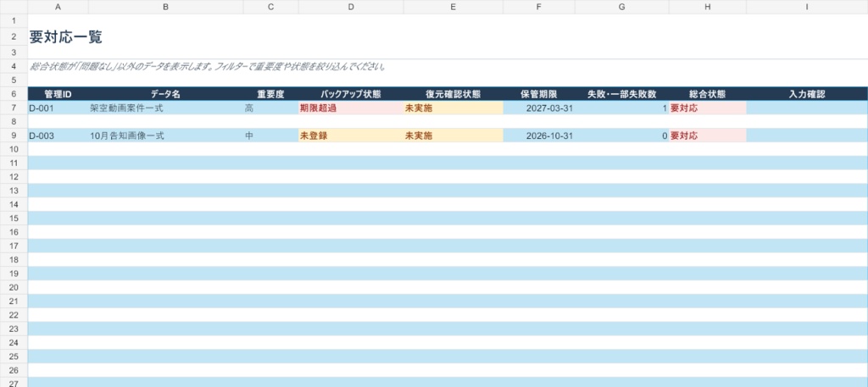The height and width of the screenshot is (387, 868).
Task: Select column F header
Action: point(539,7)
